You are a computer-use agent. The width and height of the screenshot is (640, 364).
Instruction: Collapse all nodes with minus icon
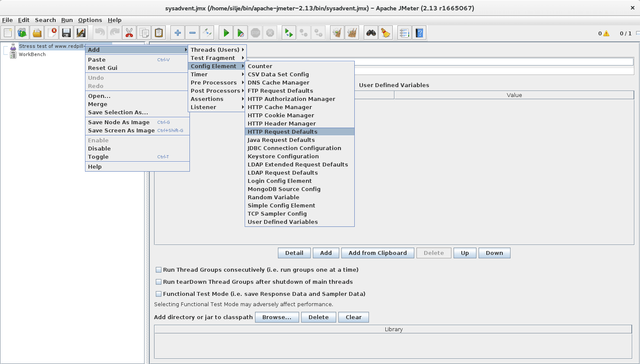click(x=192, y=33)
